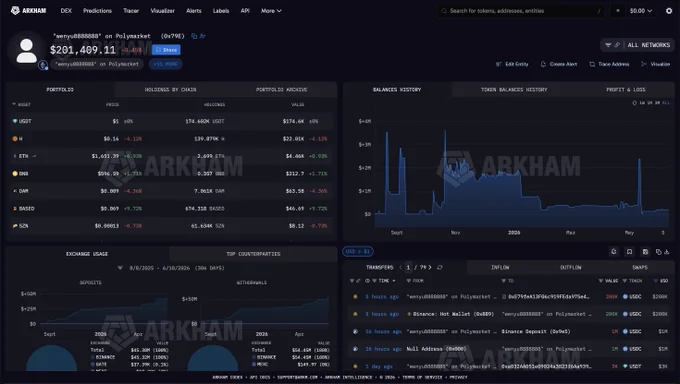Switch to the Swaps tab

click(x=640, y=268)
